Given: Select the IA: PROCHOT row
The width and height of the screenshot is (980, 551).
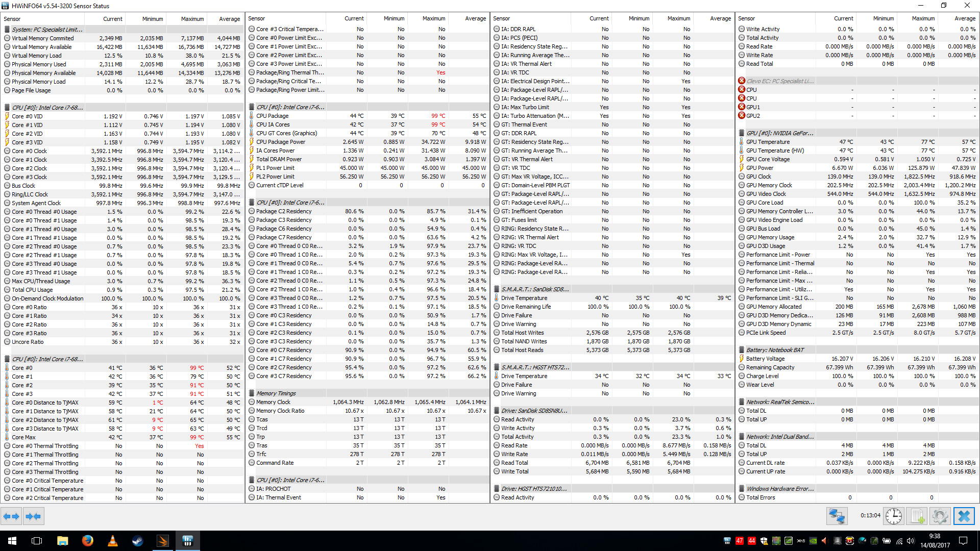Looking at the screenshot, I should coord(367,489).
